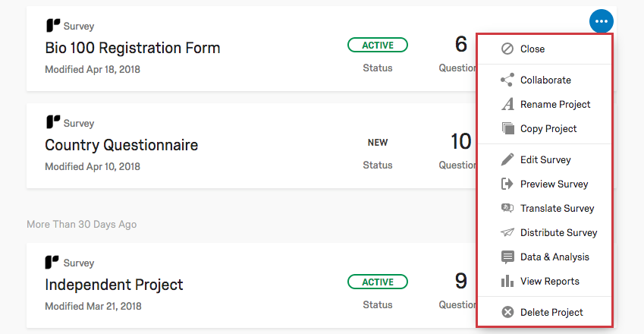Open the Country Questionnaire survey
The width and height of the screenshot is (644, 334).
click(x=121, y=145)
